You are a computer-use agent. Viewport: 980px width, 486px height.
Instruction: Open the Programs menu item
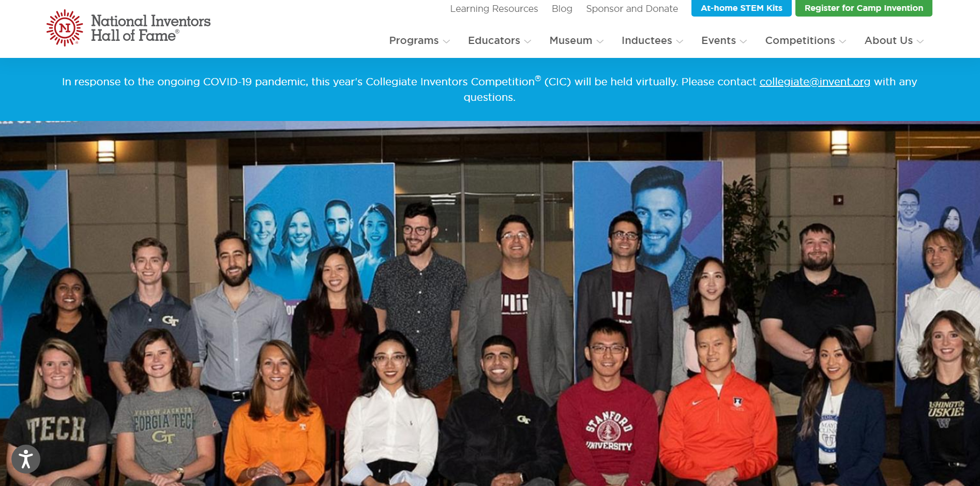coord(414,40)
